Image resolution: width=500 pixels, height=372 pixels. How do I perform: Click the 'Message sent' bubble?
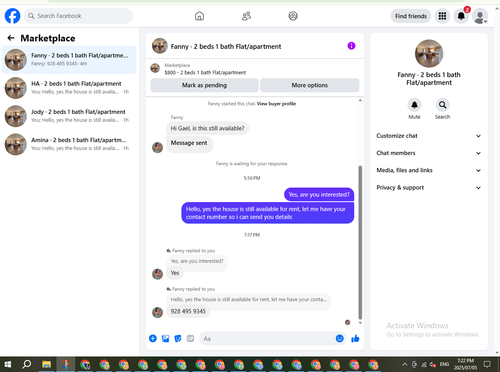point(189,143)
